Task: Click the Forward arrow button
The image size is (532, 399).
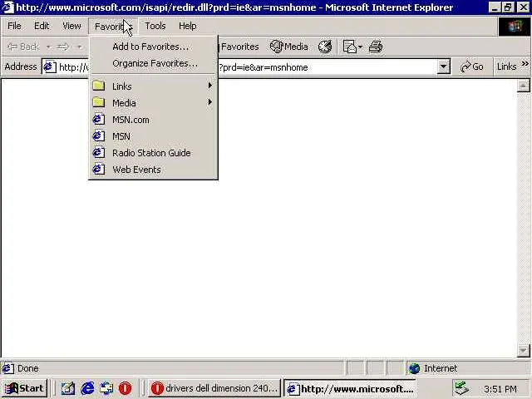Action: 63,47
